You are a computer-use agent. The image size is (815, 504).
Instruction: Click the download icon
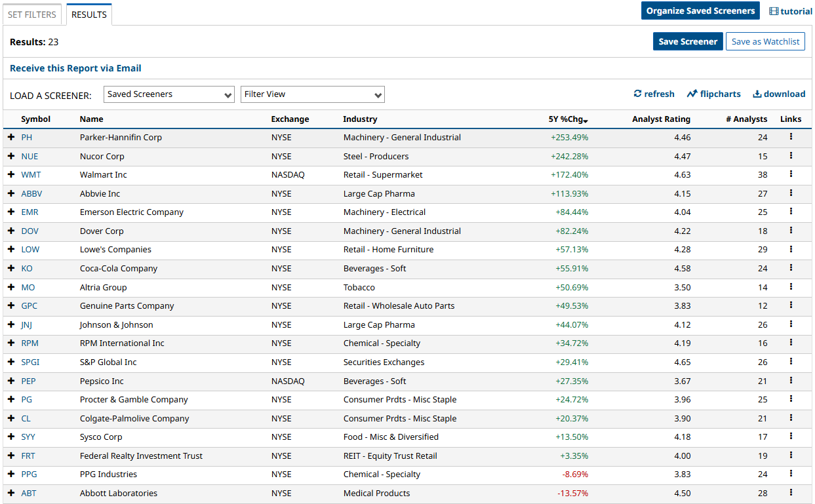pos(757,94)
